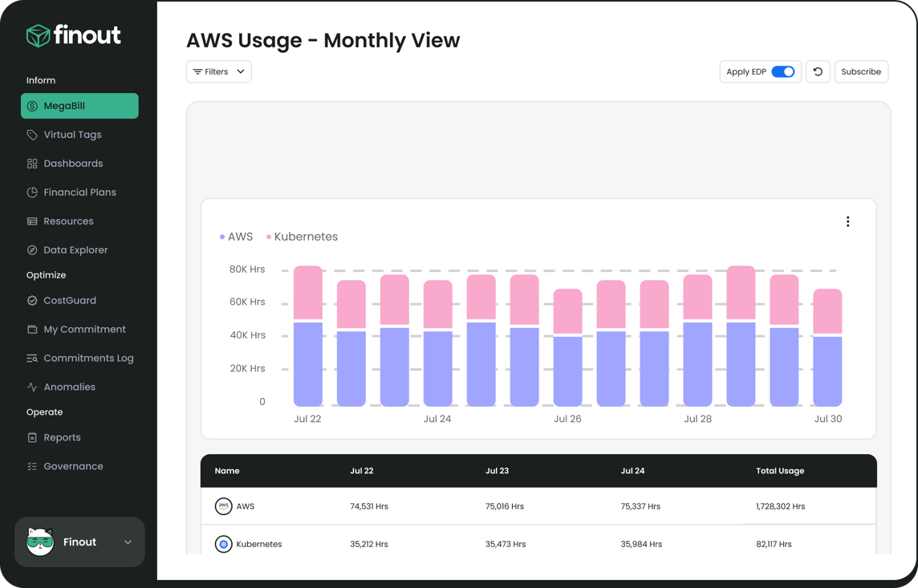Image resolution: width=918 pixels, height=588 pixels.
Task: Click the filter lines icon in Filters
Action: tap(198, 71)
